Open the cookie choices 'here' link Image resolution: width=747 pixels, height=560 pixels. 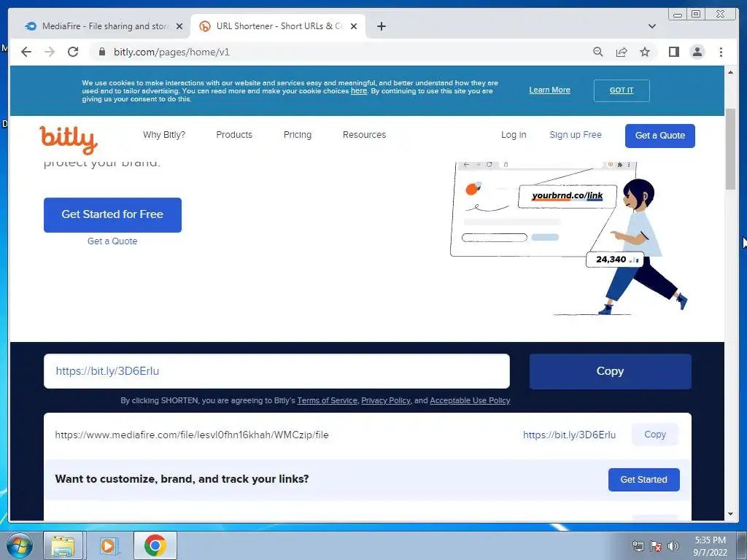359,91
